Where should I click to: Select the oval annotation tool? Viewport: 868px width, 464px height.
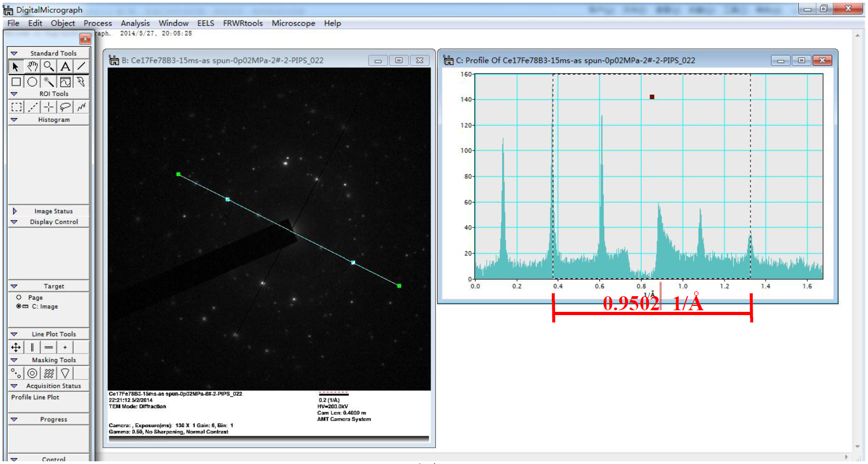click(32, 82)
